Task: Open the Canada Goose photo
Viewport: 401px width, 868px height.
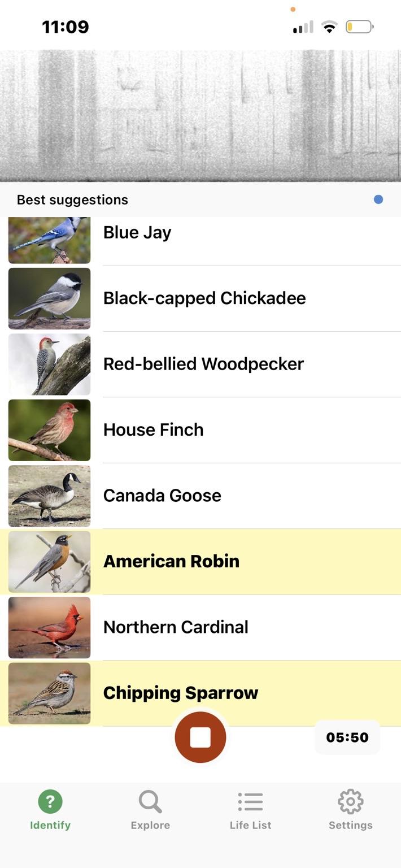Action: point(49,496)
